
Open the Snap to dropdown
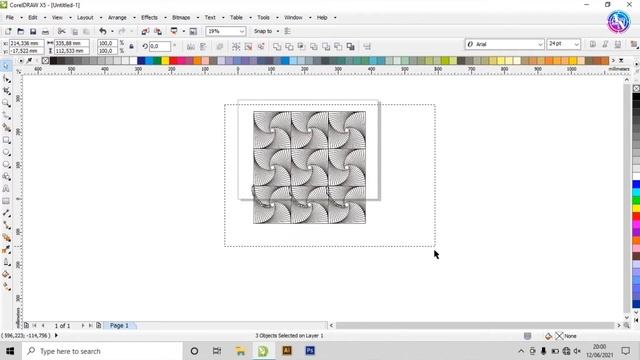tap(278, 31)
